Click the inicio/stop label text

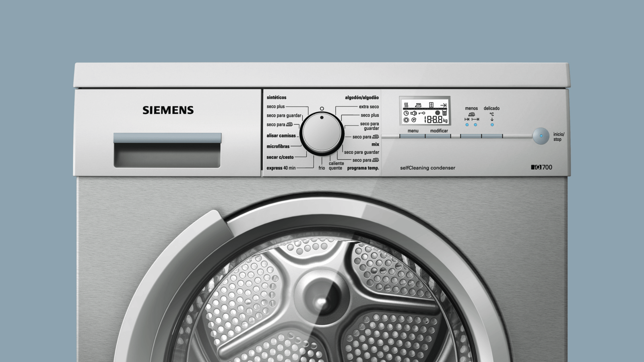(x=559, y=137)
